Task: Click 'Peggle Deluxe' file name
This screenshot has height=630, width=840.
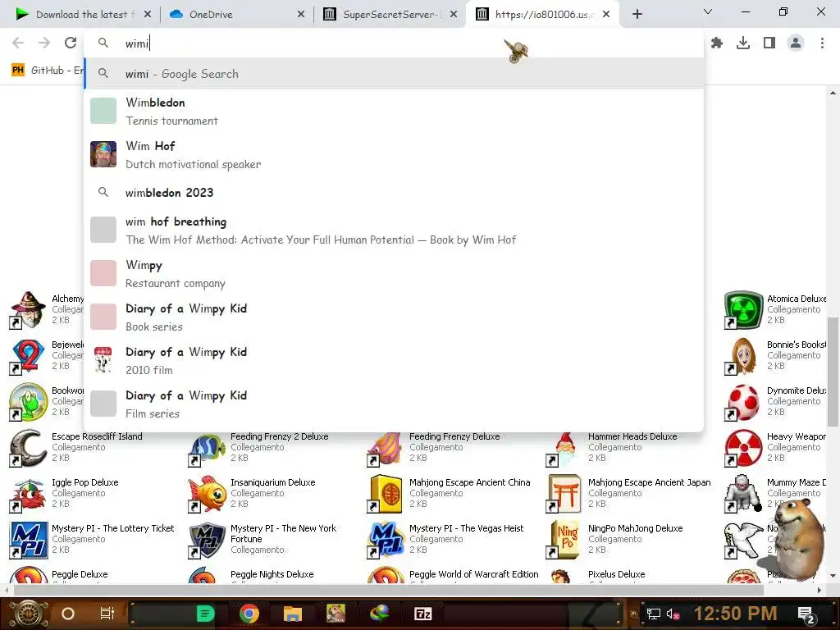Action: pos(80,574)
